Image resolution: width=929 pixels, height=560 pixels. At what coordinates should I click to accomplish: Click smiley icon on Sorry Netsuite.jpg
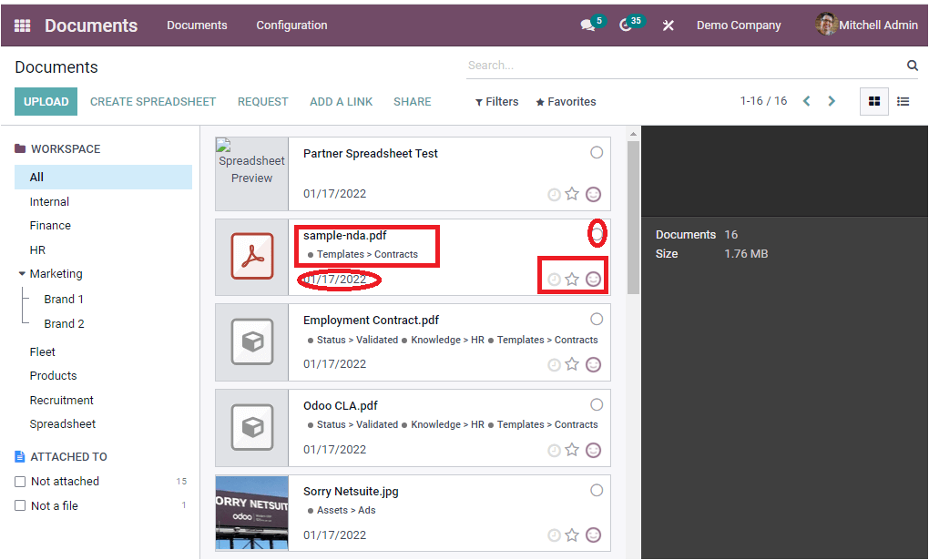pyautogui.click(x=593, y=535)
